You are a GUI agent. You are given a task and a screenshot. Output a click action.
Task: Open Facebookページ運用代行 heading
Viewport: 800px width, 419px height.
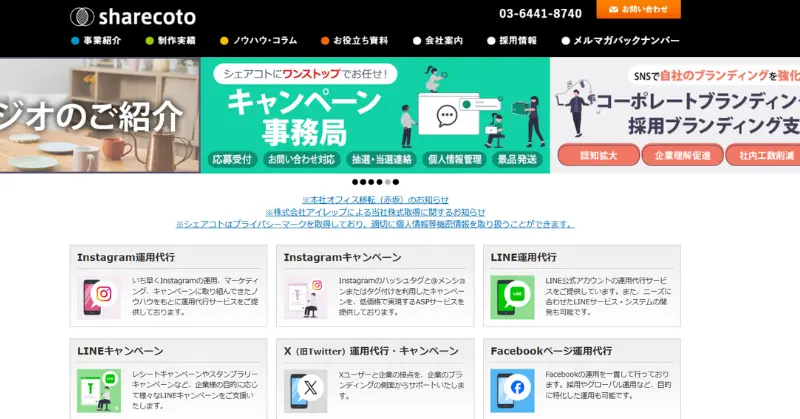551,351
